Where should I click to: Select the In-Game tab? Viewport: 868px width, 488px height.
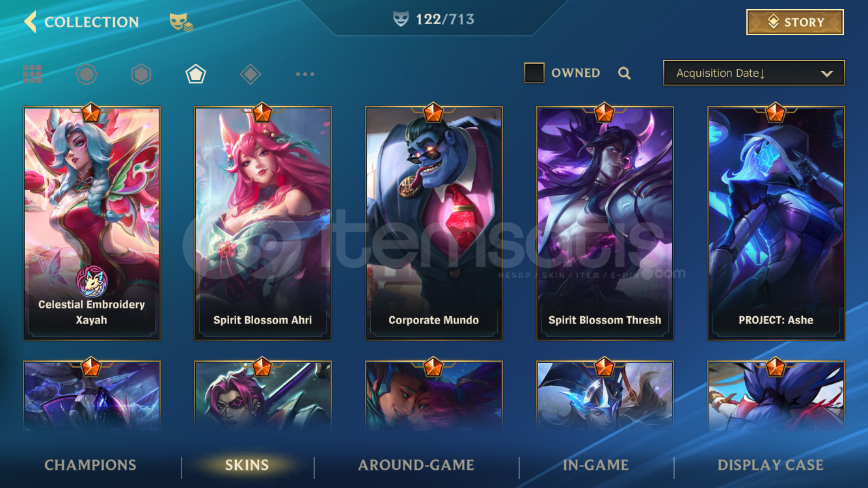(596, 465)
